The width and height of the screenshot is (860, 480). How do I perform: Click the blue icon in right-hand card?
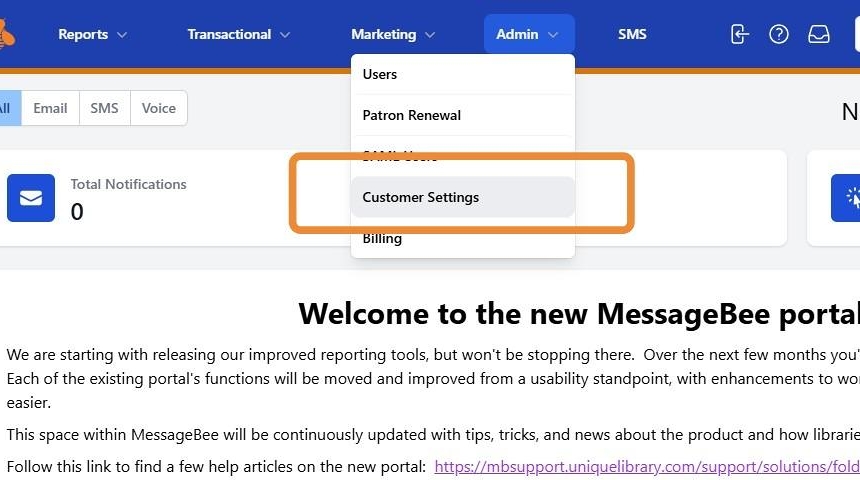[x=847, y=198]
